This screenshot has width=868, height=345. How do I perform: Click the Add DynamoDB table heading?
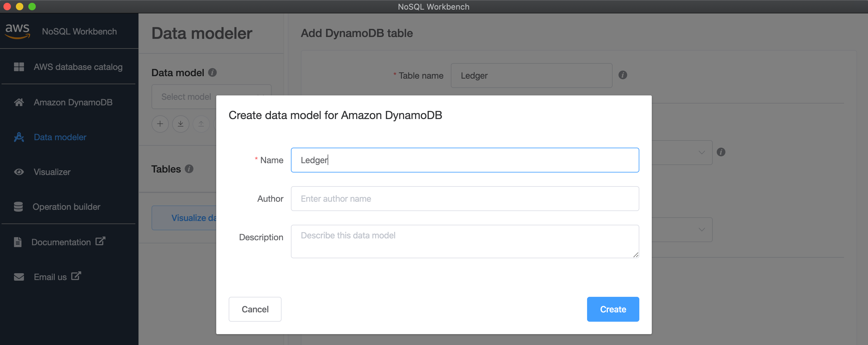pos(357,33)
